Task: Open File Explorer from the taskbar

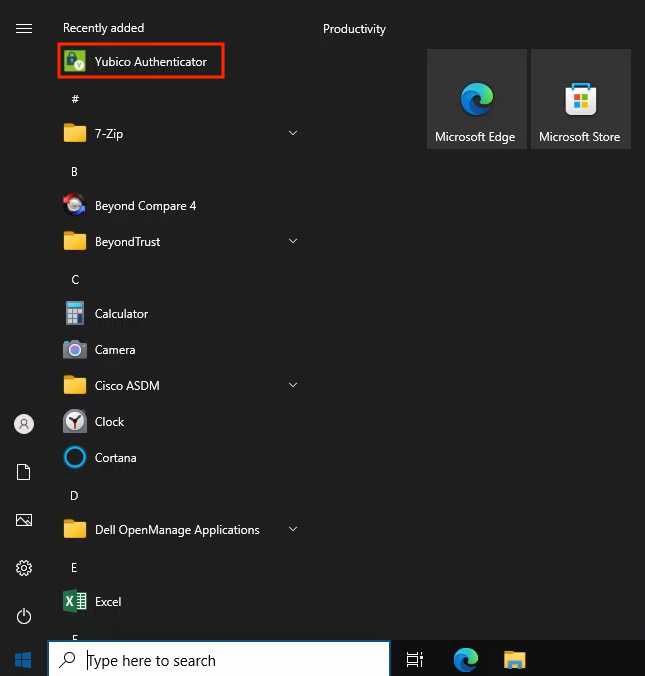Action: 515,660
